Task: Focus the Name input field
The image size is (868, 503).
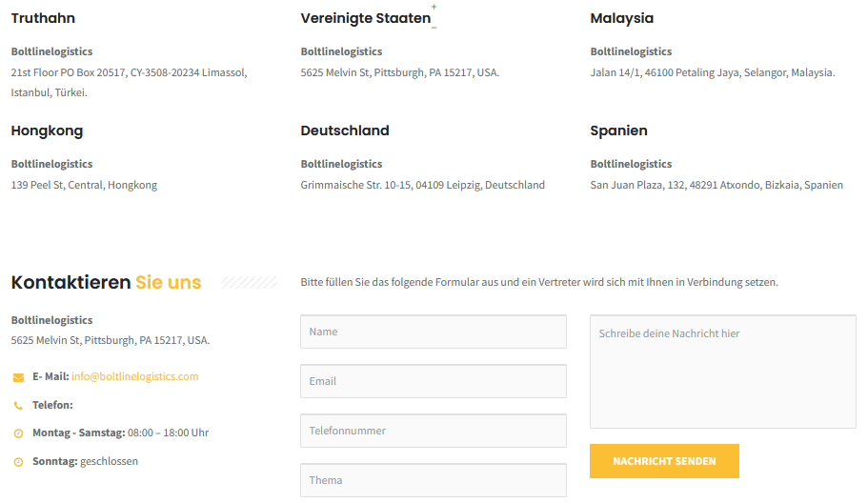Action: (x=434, y=332)
